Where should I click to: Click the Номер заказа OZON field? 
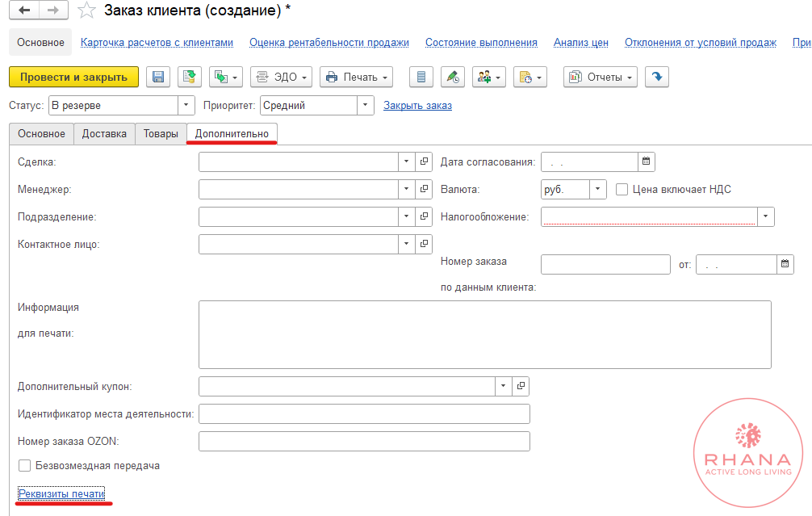364,441
